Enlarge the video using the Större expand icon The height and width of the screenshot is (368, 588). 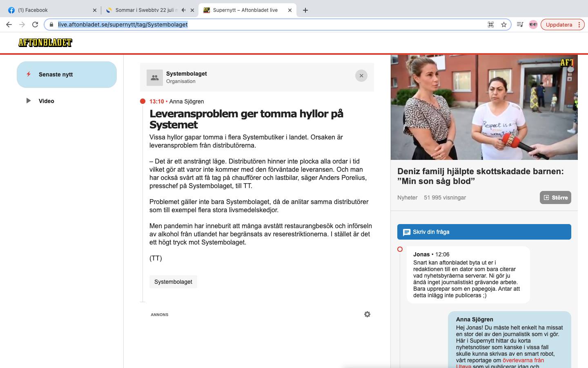pyautogui.click(x=546, y=197)
